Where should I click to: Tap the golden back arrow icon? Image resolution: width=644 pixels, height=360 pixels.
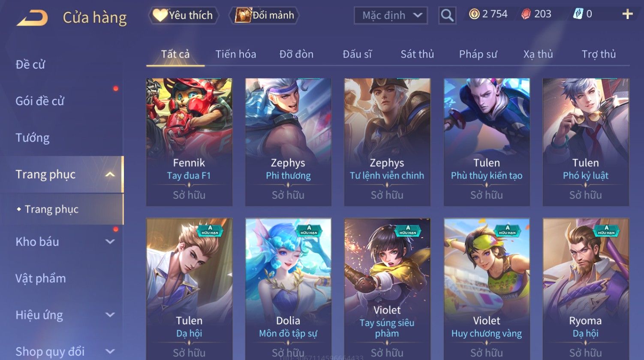click(x=32, y=18)
